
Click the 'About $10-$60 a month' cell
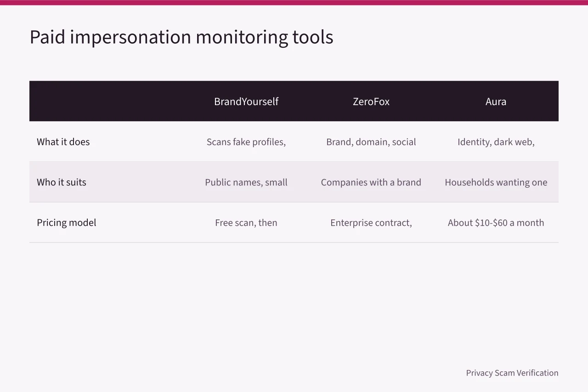point(496,223)
